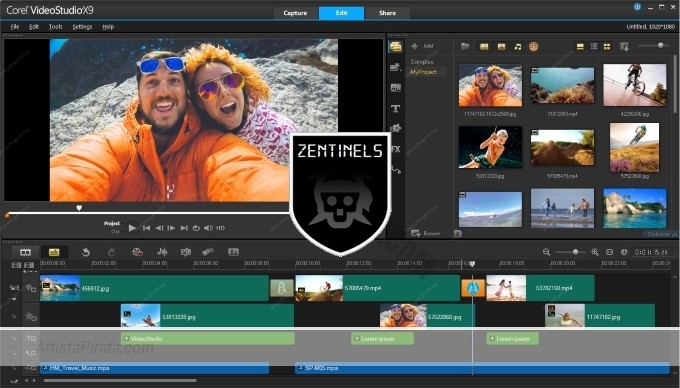The image size is (680, 388).
Task: Open the Settings menu
Action: coord(82,27)
